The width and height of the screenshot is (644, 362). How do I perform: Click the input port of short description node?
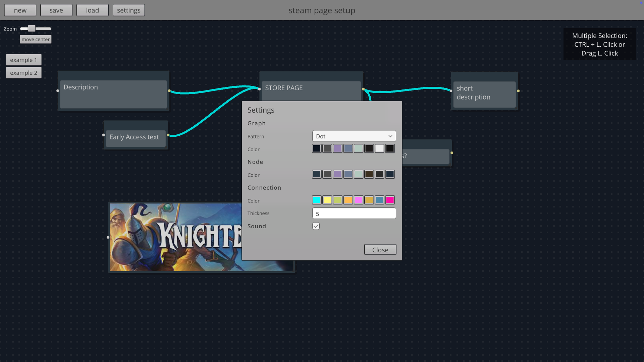point(451,90)
